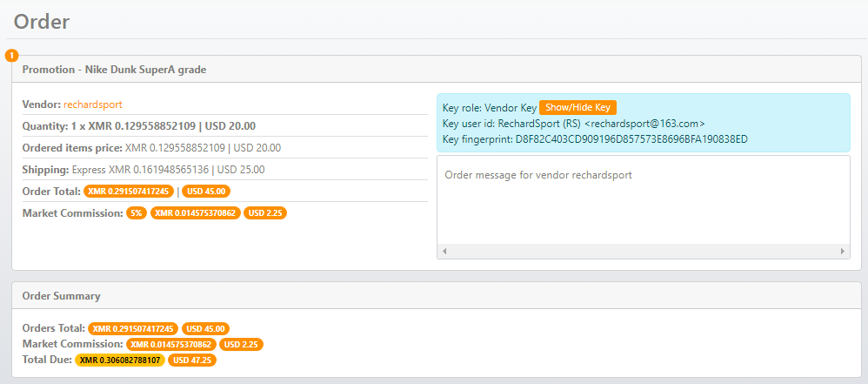Click the message box left scroll arrow
The image size is (868, 384).
444,252
